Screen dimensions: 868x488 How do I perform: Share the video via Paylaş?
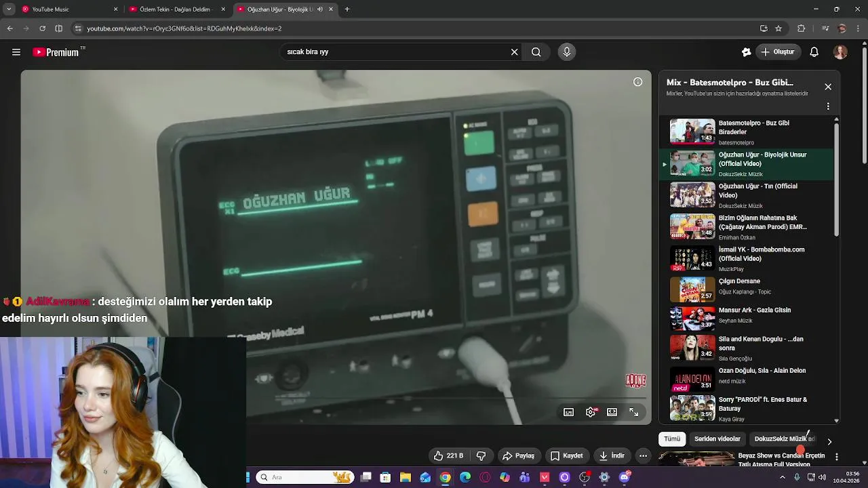click(519, 456)
